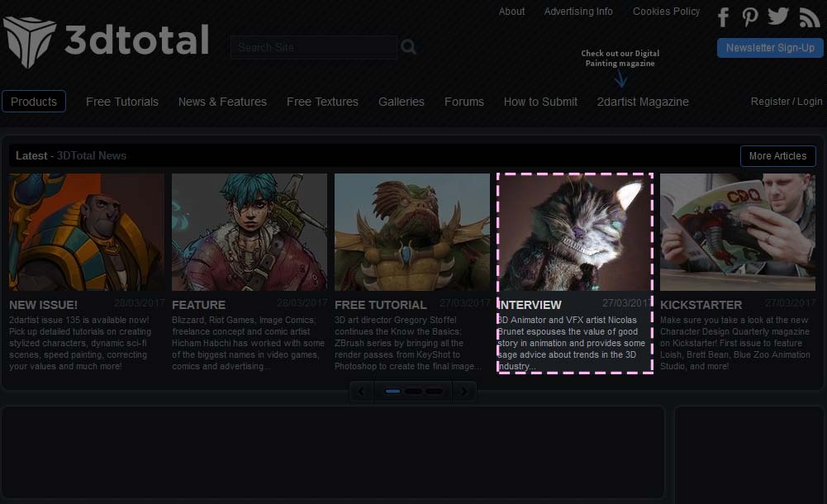The image size is (827, 504).
Task: Click the magnifier search icon
Action: pos(408,47)
